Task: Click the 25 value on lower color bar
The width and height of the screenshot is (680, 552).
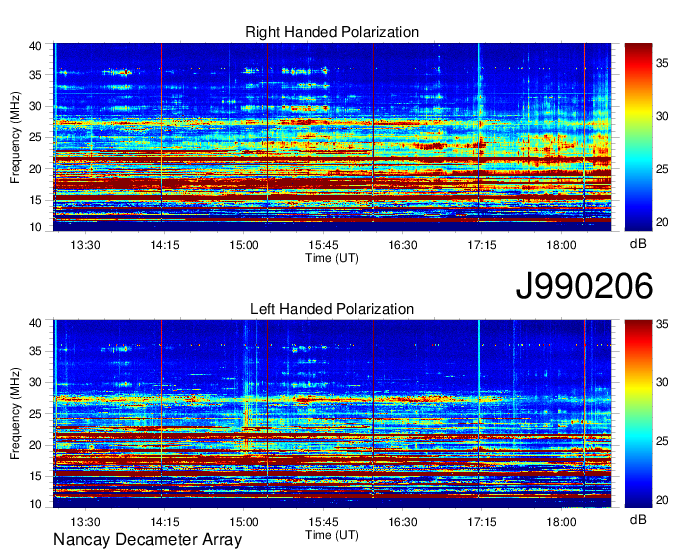Action: [x=662, y=441]
